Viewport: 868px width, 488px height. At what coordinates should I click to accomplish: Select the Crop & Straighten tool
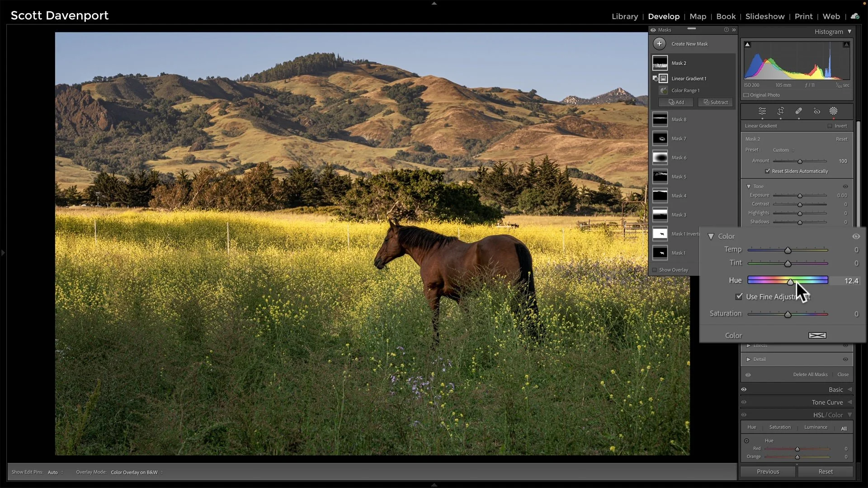tap(781, 111)
